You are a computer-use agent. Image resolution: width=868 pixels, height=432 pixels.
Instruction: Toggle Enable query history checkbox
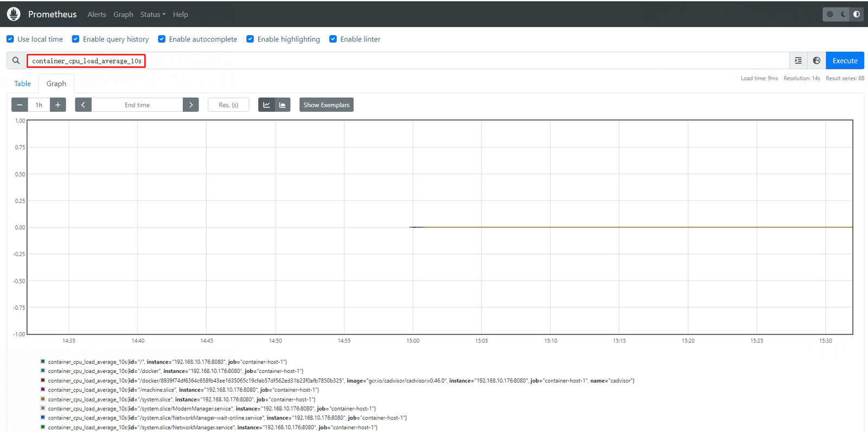coord(76,39)
